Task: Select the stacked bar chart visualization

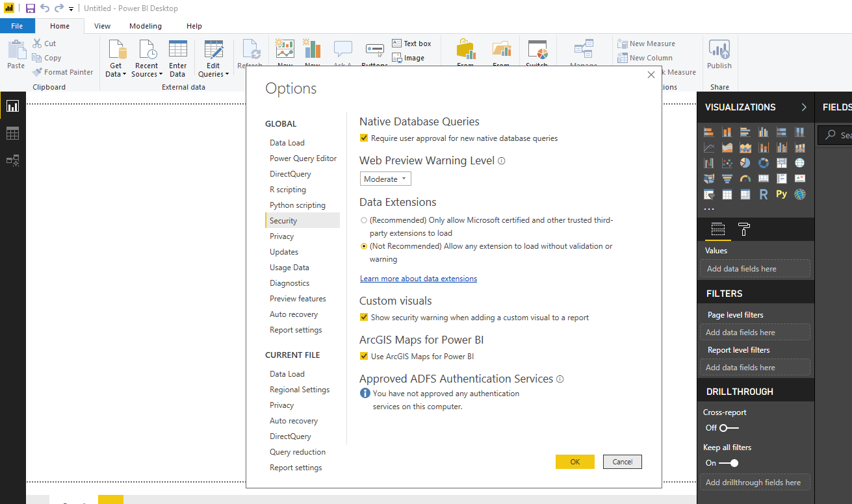Action: point(709,132)
